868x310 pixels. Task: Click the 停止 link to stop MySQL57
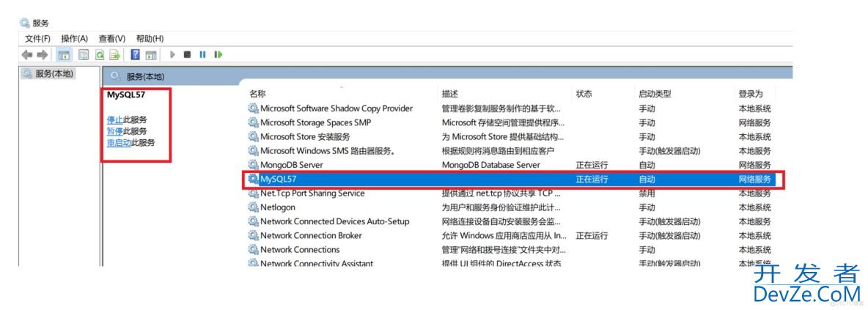(115, 119)
